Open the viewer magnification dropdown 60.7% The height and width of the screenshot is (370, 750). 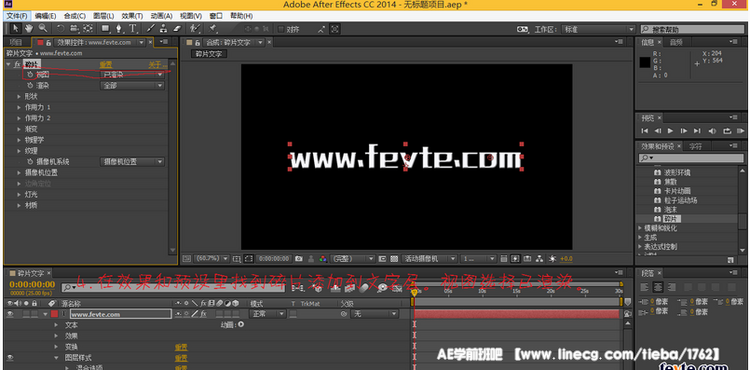(x=212, y=259)
